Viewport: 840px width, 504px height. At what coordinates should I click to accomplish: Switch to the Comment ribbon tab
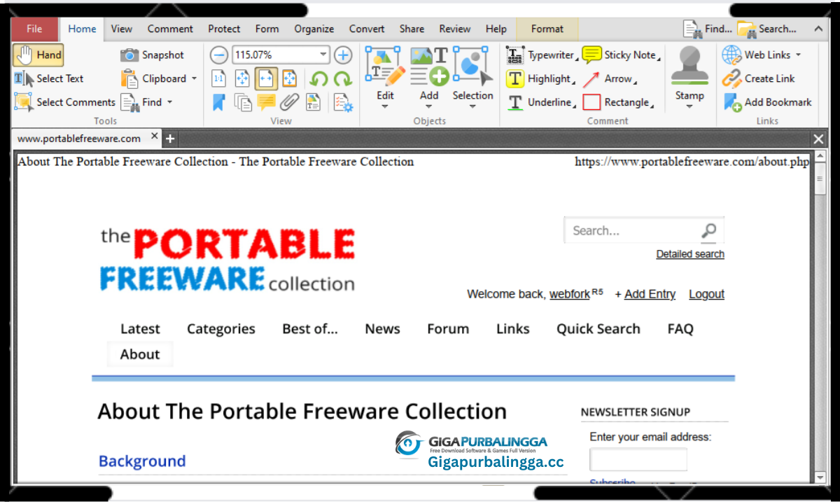click(170, 29)
